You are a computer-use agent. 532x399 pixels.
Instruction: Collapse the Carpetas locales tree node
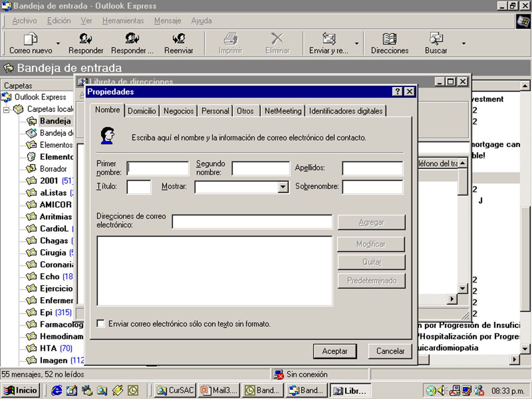[6, 110]
